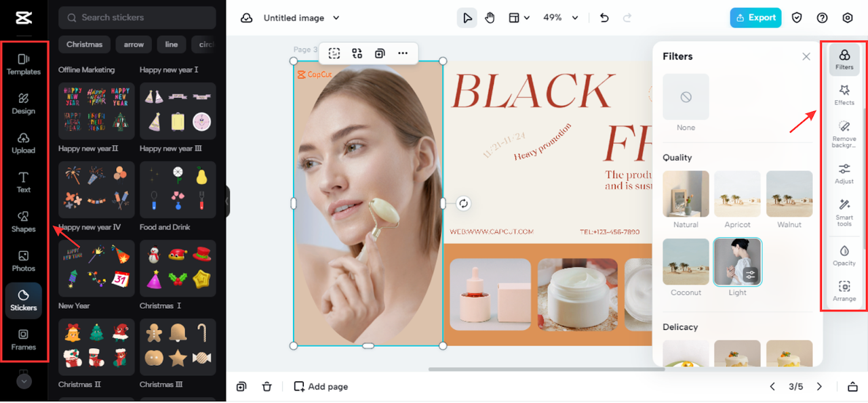Screen dimensions: 868x403
Task: Click the crop icon in floating toolbar
Action: click(x=334, y=53)
